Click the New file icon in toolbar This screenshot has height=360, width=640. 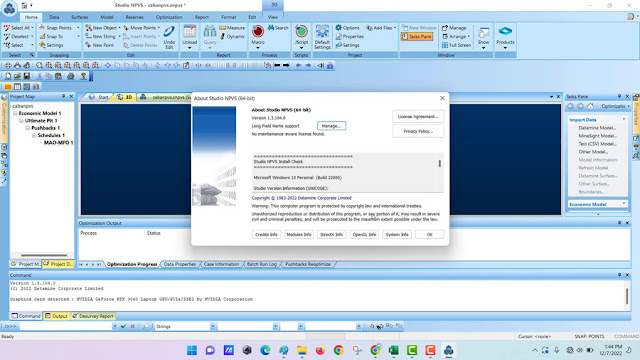(x=8, y=76)
